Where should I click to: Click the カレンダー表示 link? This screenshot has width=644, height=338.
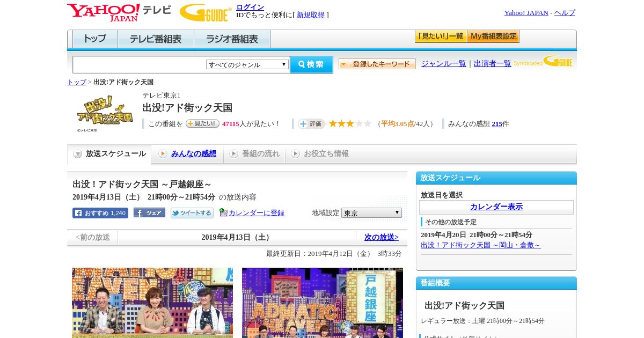496,207
